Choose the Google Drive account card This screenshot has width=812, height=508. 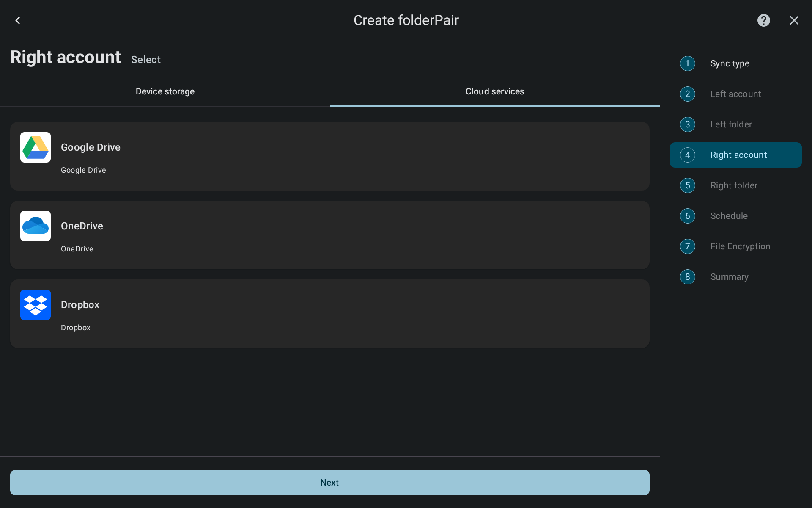coord(330,156)
